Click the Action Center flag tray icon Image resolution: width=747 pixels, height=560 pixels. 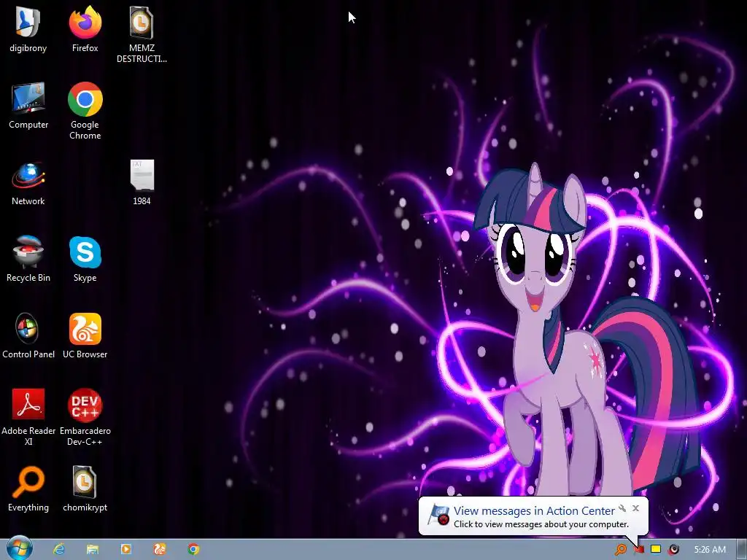coord(639,550)
